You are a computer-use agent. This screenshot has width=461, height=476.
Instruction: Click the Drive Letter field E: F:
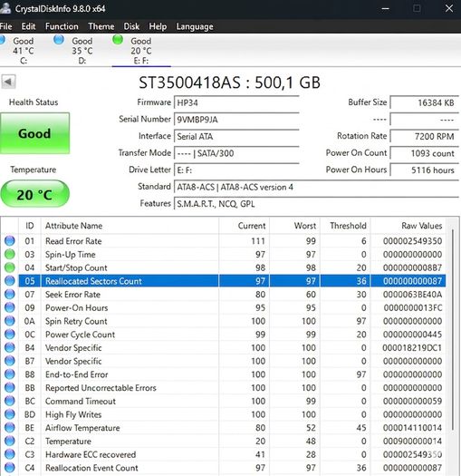point(236,170)
